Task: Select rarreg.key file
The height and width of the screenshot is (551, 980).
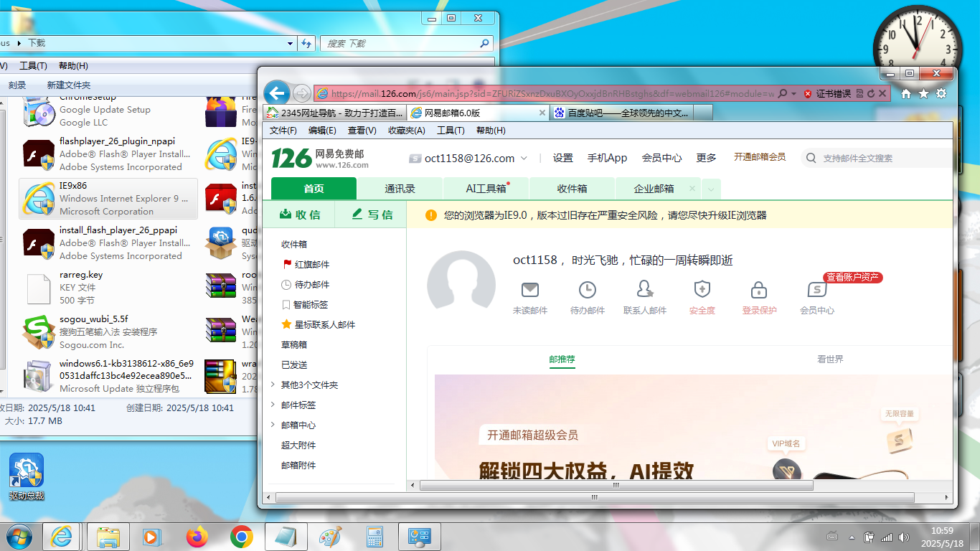Action: (108, 288)
